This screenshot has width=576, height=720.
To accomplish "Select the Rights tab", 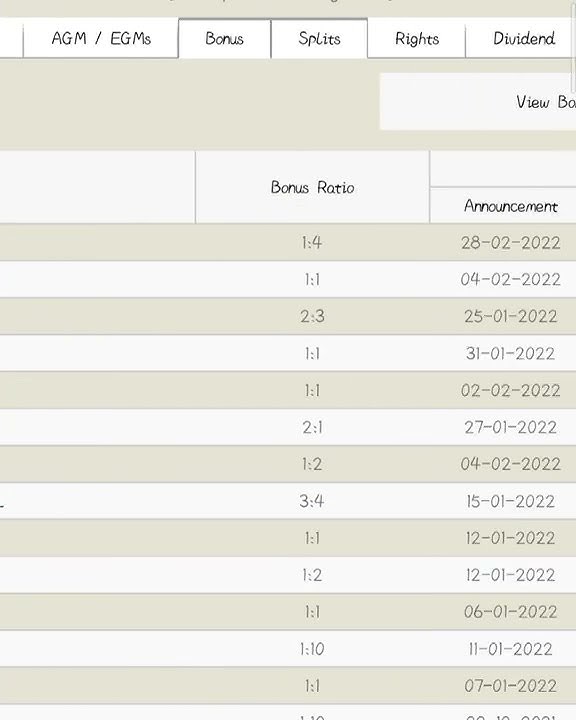I will [417, 39].
